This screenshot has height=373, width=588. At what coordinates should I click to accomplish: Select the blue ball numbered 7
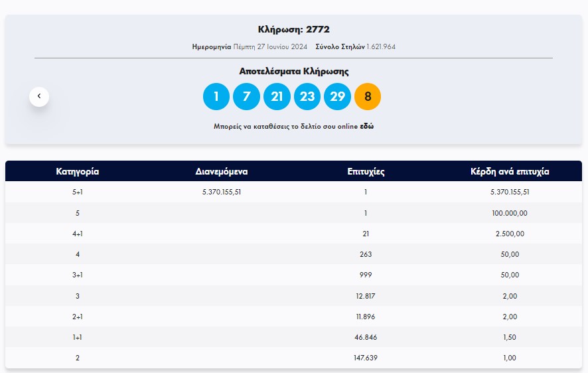[246, 97]
